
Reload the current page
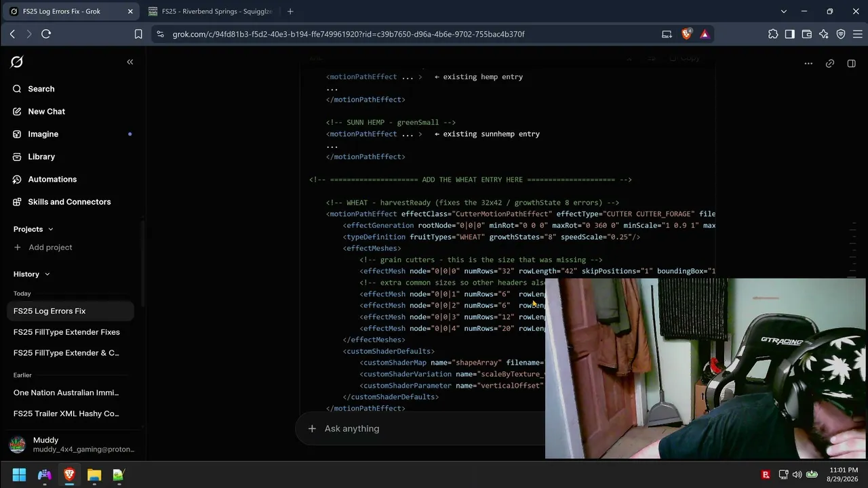[46, 34]
